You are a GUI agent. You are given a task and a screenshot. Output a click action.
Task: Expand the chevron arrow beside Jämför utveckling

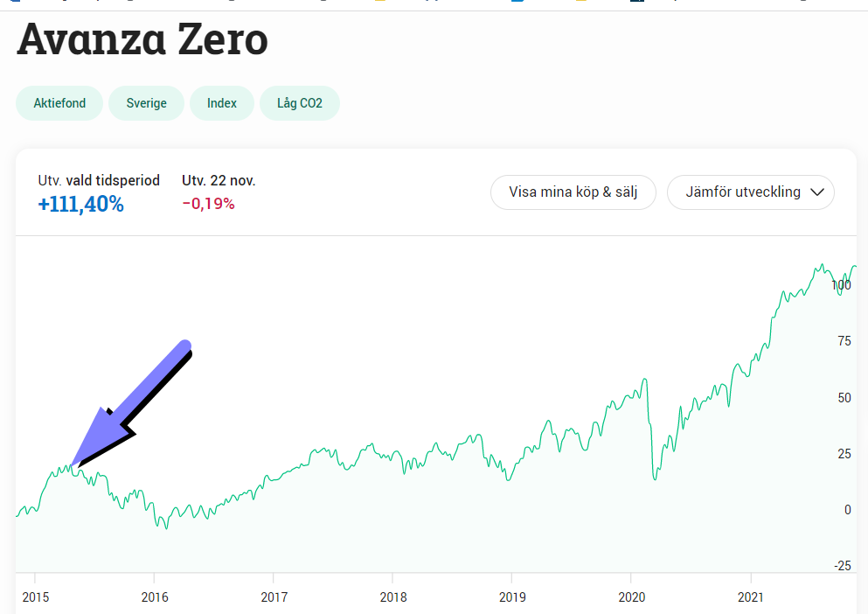[817, 192]
